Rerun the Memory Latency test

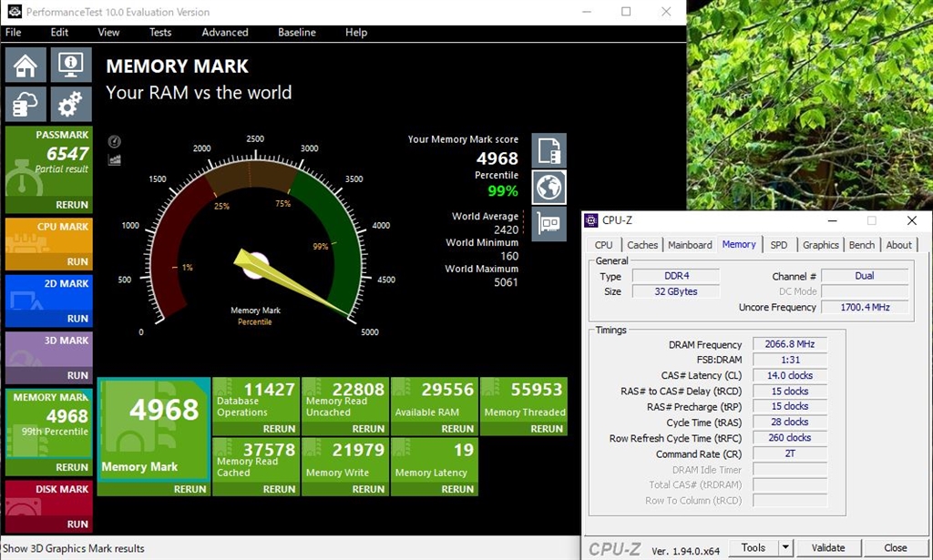(x=458, y=489)
